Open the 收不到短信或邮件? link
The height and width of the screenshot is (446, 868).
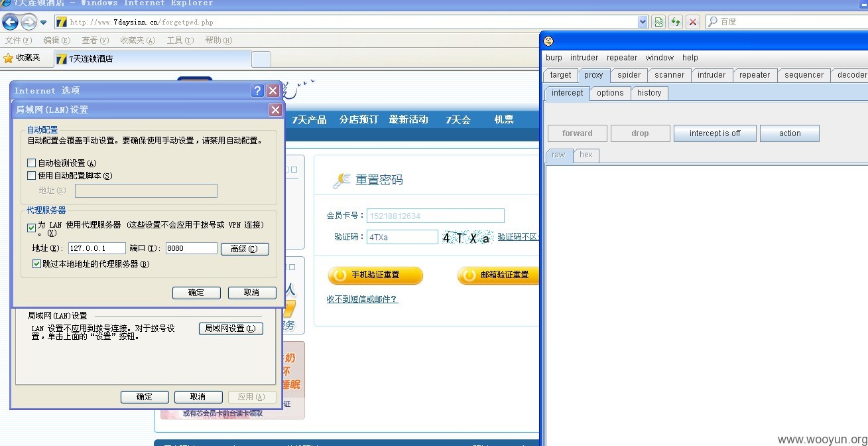pos(362,299)
